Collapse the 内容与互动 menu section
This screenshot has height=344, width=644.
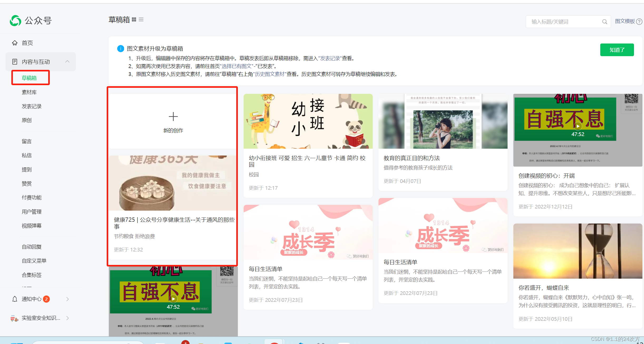point(67,61)
